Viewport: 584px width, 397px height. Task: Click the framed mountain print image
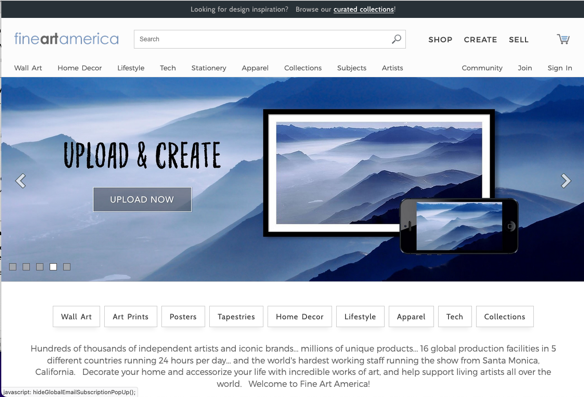[379, 173]
